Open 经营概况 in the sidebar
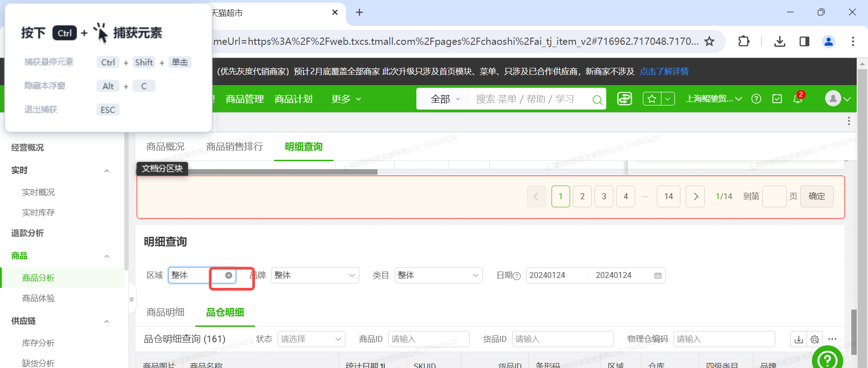The width and height of the screenshot is (868, 368). point(28,148)
